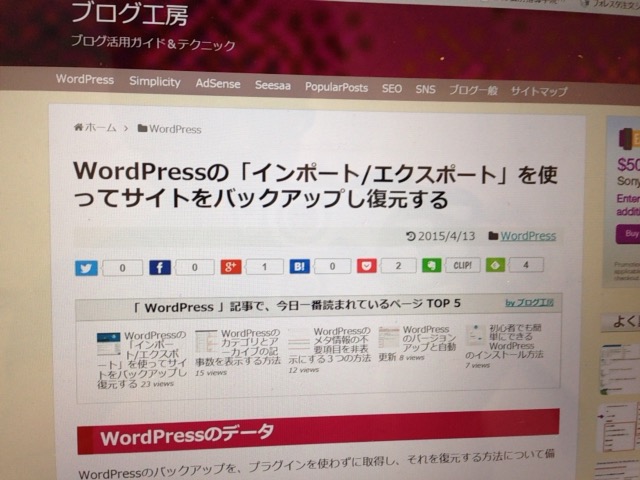640x480 pixels.
Task: Select Seesaa in the navigation bar
Action: point(273,86)
